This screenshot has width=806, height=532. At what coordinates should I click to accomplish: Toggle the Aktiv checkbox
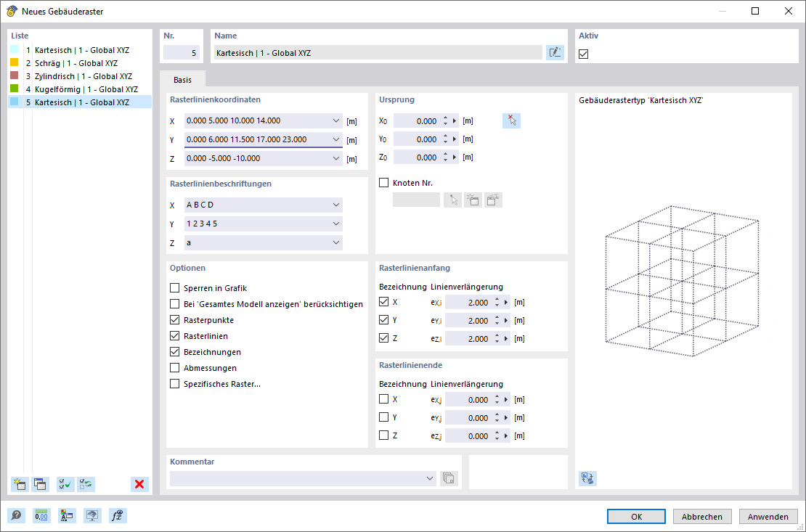pyautogui.click(x=583, y=54)
